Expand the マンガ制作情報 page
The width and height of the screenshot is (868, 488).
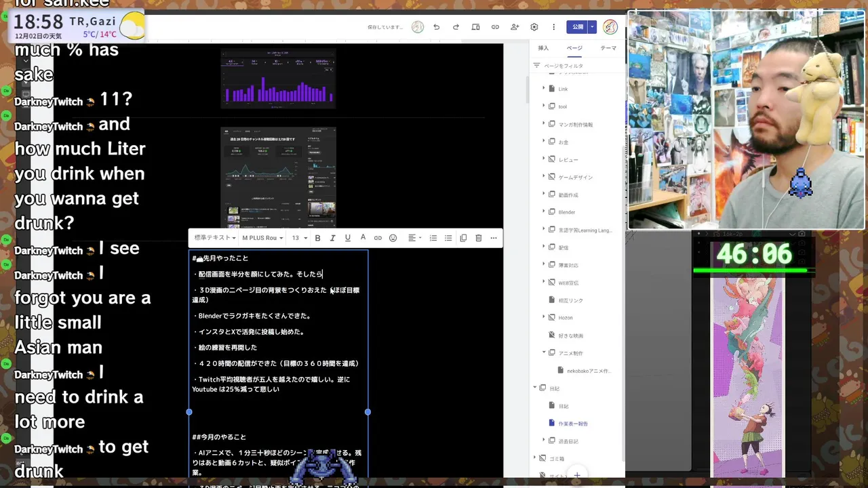(x=543, y=124)
